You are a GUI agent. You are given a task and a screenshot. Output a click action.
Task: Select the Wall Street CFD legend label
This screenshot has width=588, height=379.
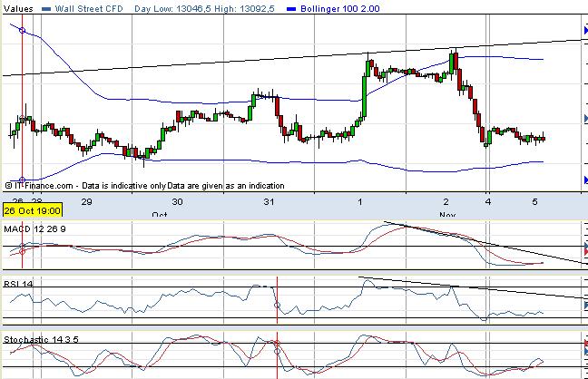(89, 9)
